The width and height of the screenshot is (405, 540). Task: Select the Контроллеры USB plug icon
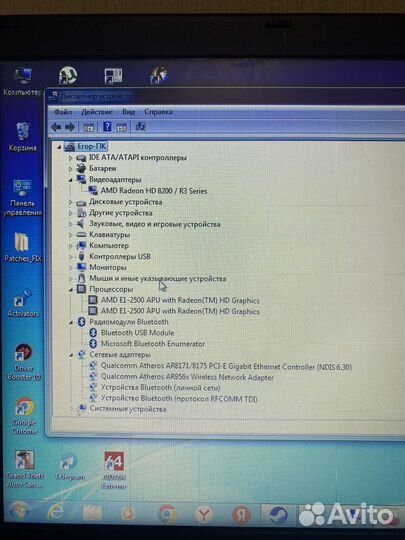pos(81,256)
